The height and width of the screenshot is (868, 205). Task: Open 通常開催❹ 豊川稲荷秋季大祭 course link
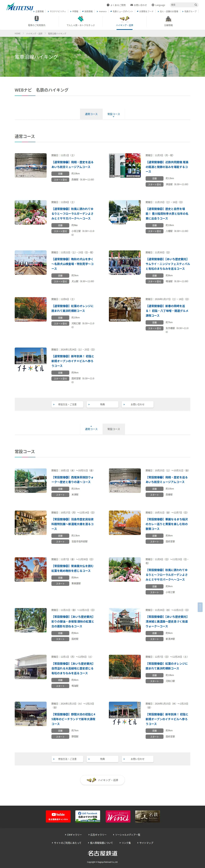167,214
